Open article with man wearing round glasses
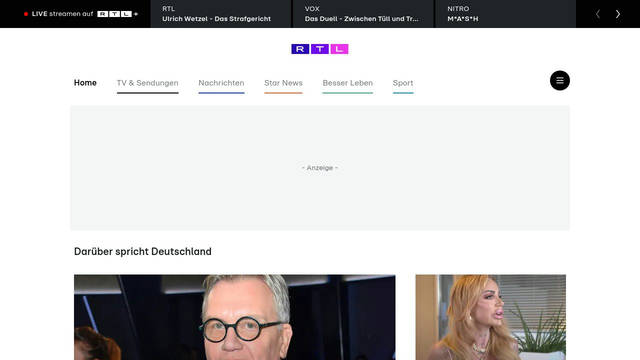 (235, 317)
